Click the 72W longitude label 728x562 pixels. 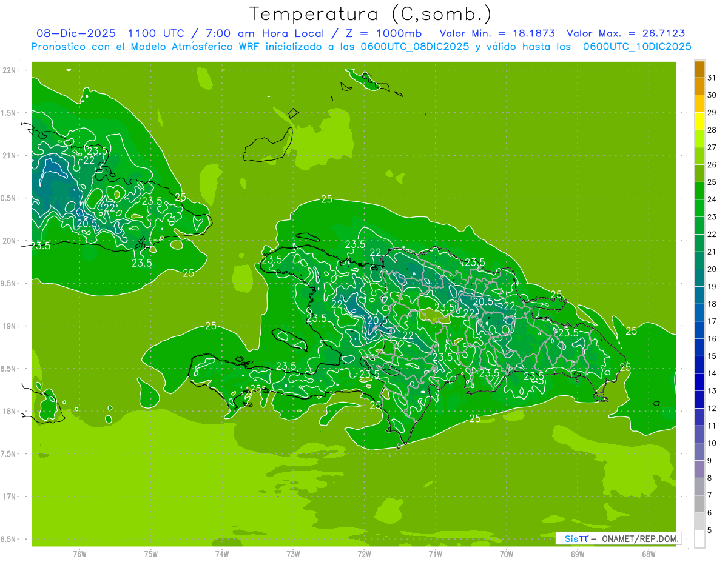click(364, 554)
